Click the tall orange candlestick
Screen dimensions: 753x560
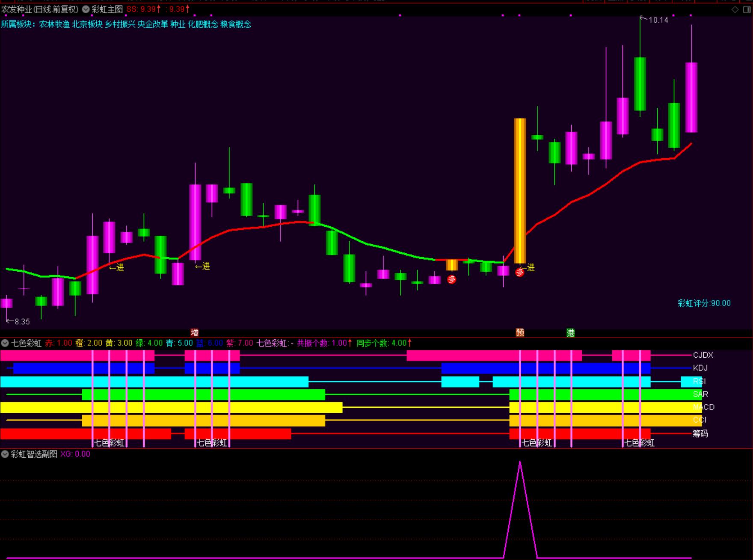[x=520, y=191]
